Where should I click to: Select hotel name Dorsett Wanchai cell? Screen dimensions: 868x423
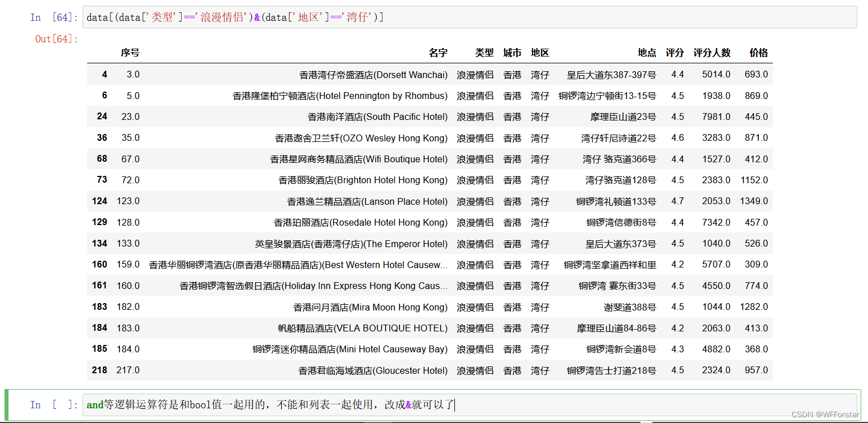point(373,75)
